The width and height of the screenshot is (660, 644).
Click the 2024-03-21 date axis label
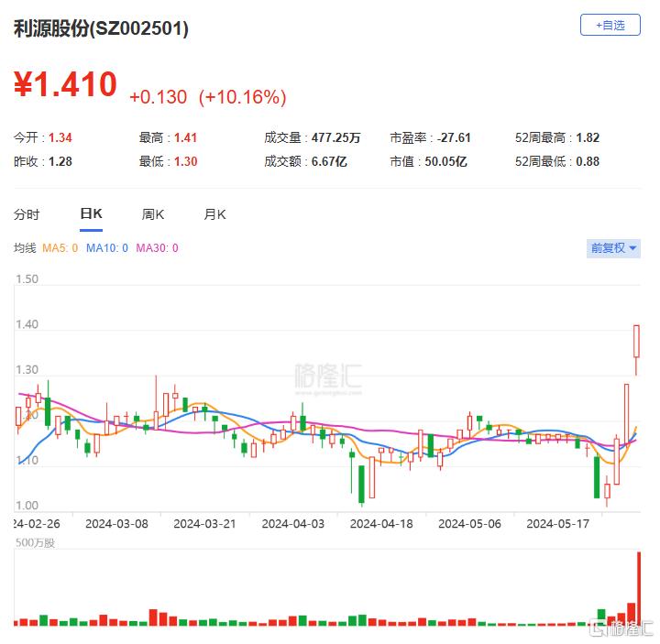click(204, 524)
